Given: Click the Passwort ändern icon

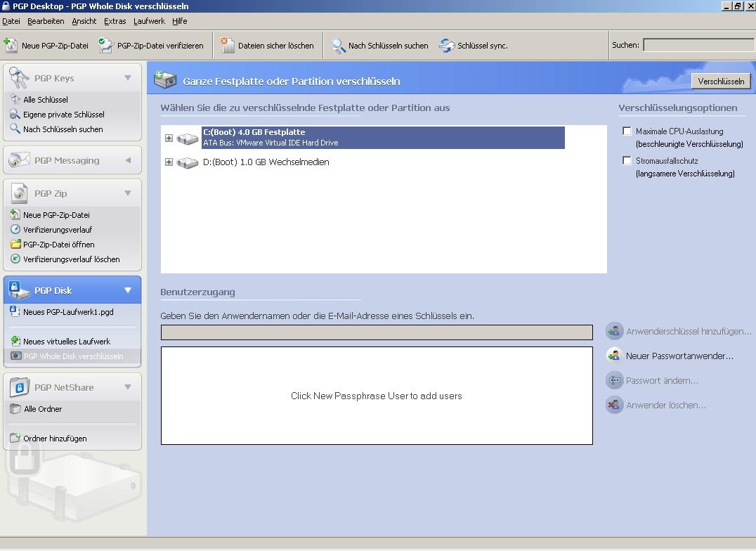Looking at the screenshot, I should click(614, 380).
